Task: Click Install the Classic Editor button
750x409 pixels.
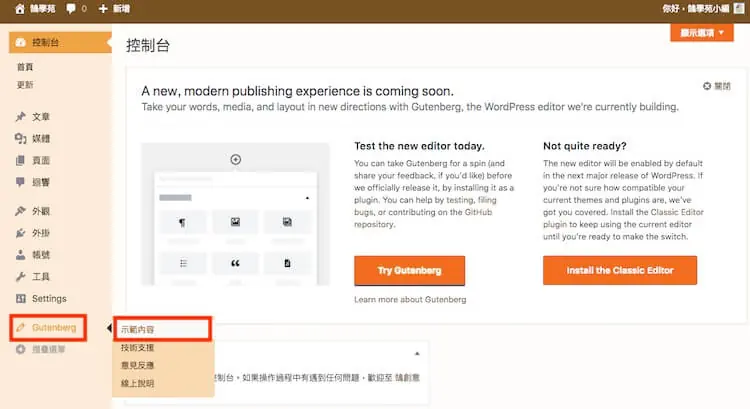Action: tap(620, 270)
